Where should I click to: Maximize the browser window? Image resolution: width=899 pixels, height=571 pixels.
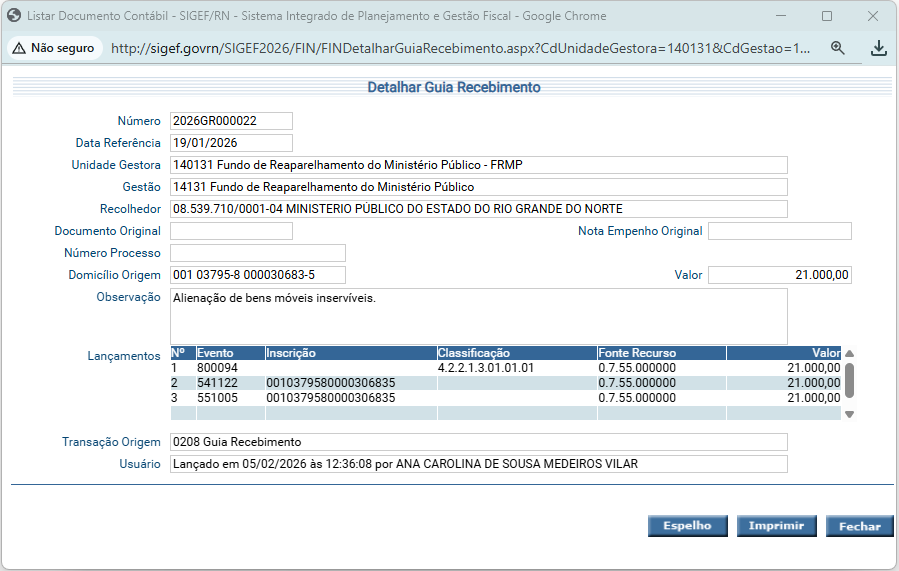827,16
